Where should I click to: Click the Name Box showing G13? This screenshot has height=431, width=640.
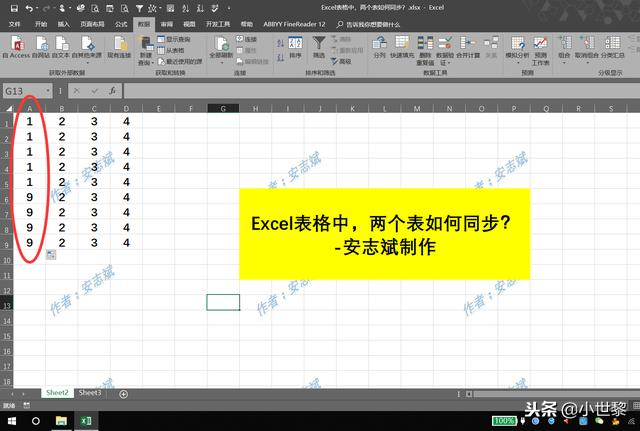pyautogui.click(x=24, y=91)
